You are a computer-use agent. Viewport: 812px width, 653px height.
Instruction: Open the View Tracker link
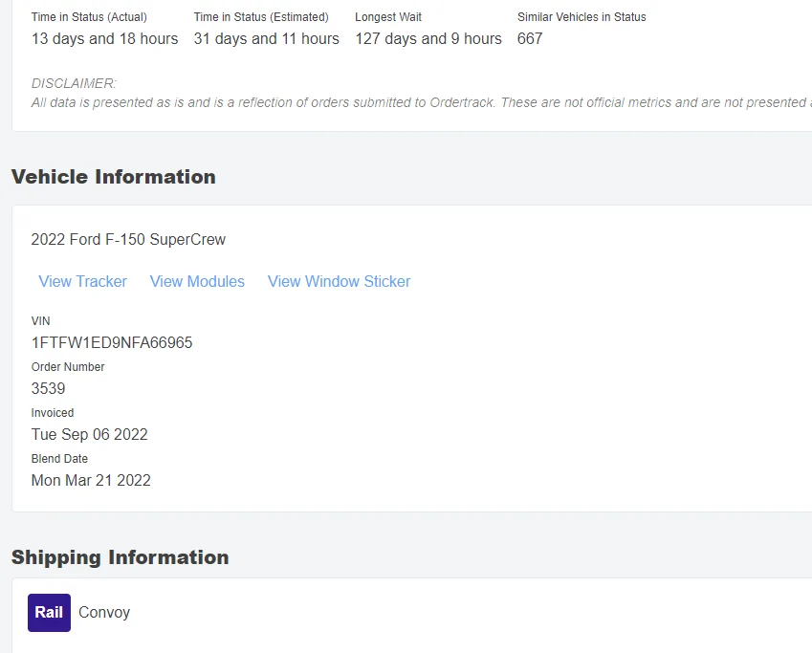(82, 281)
